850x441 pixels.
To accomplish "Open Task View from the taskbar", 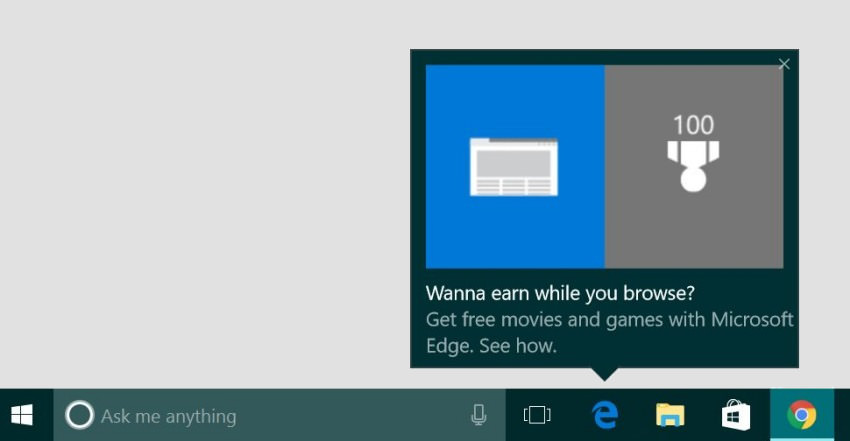I will (538, 415).
